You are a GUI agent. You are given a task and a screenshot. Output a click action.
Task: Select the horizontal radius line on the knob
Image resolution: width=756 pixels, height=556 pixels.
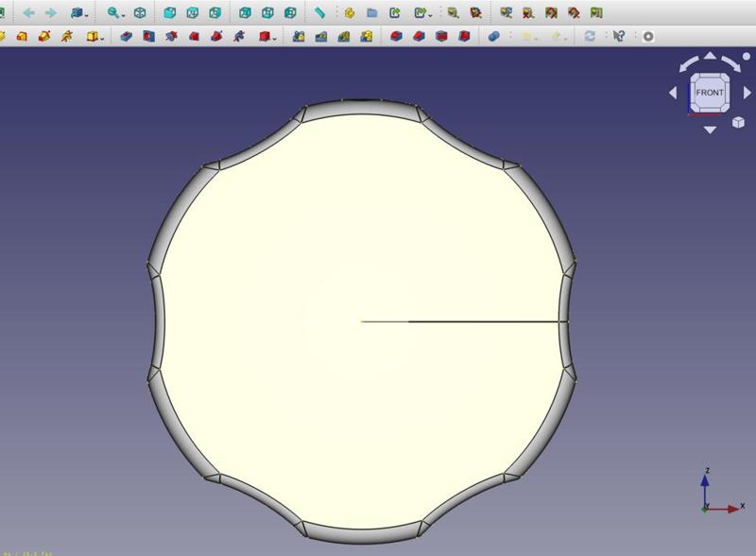(x=465, y=321)
